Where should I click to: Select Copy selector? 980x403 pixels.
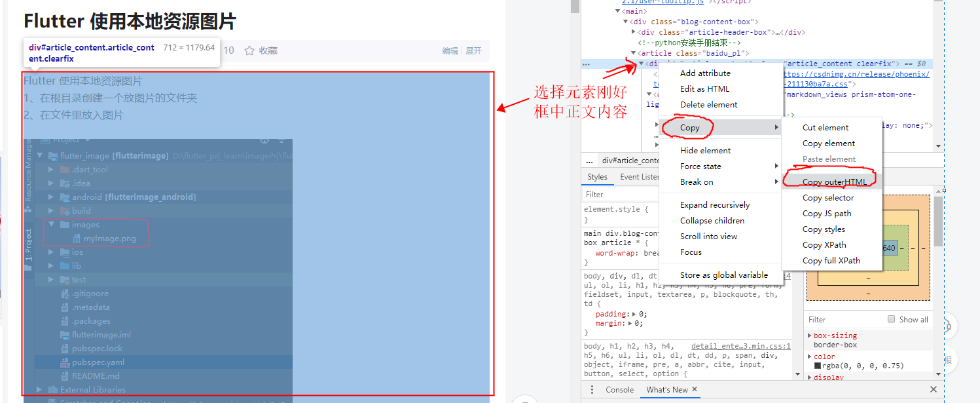832,198
